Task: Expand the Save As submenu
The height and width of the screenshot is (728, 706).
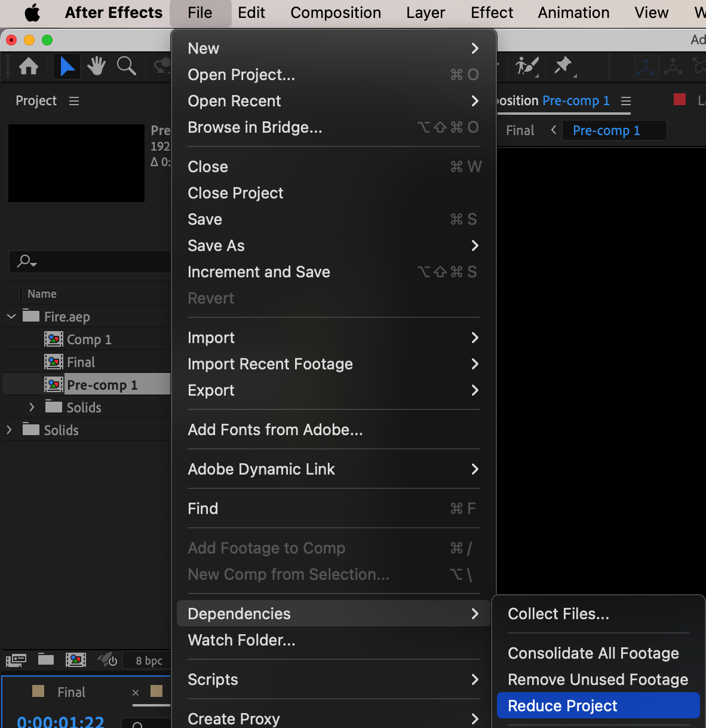Action: [334, 246]
